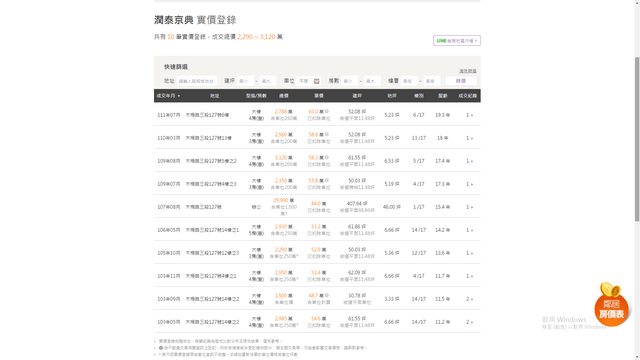The image size is (640, 360).
Task: Click the info icon beside 55.8萬 unit price
Action: [x=327, y=180]
